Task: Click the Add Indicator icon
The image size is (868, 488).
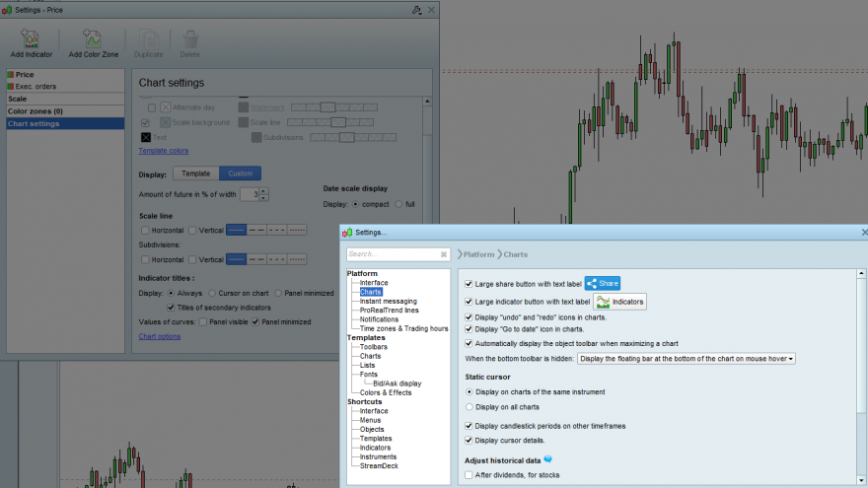Action: (31, 38)
